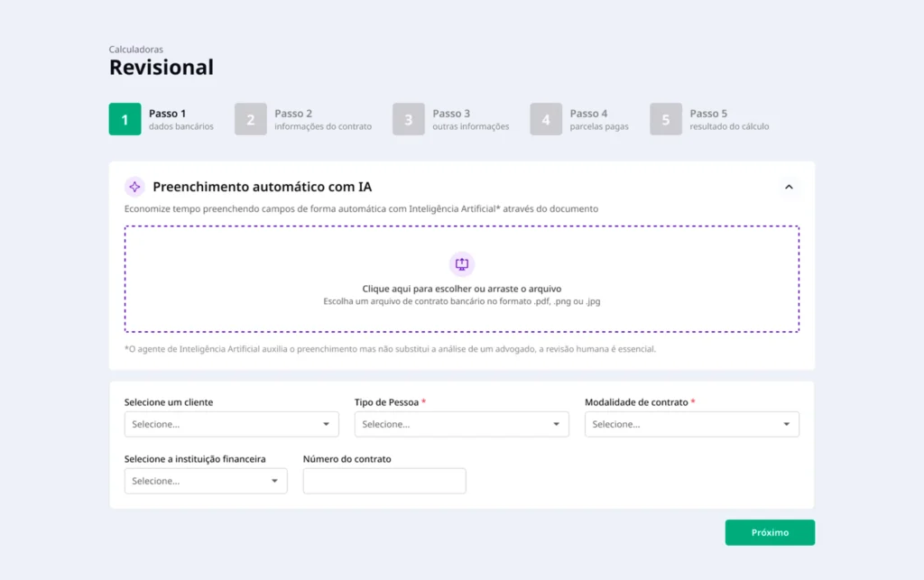Click the Calculadoras breadcrumb link
Viewport: 924px width, 580px height.
(x=136, y=50)
